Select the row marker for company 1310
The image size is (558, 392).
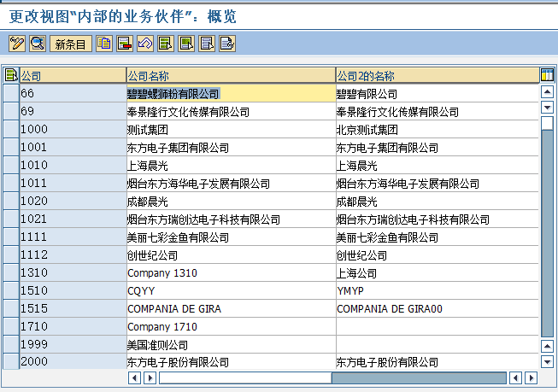tap(11, 272)
